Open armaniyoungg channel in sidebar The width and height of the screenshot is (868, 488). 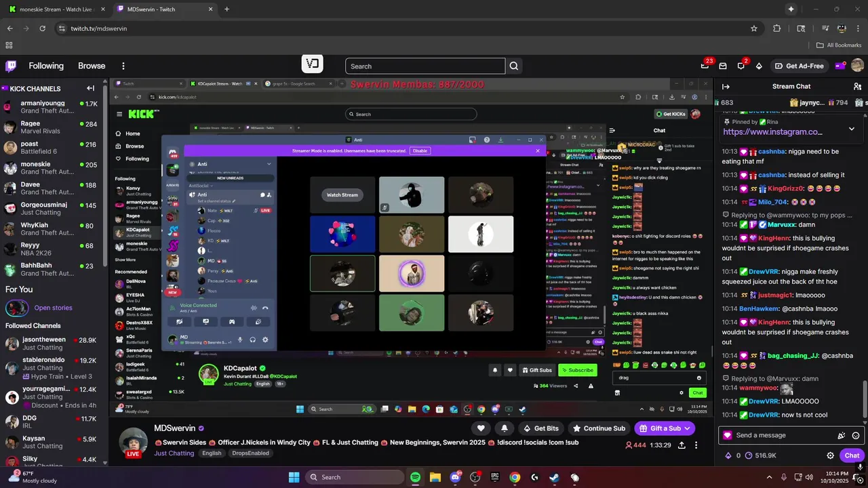pyautogui.click(x=52, y=107)
